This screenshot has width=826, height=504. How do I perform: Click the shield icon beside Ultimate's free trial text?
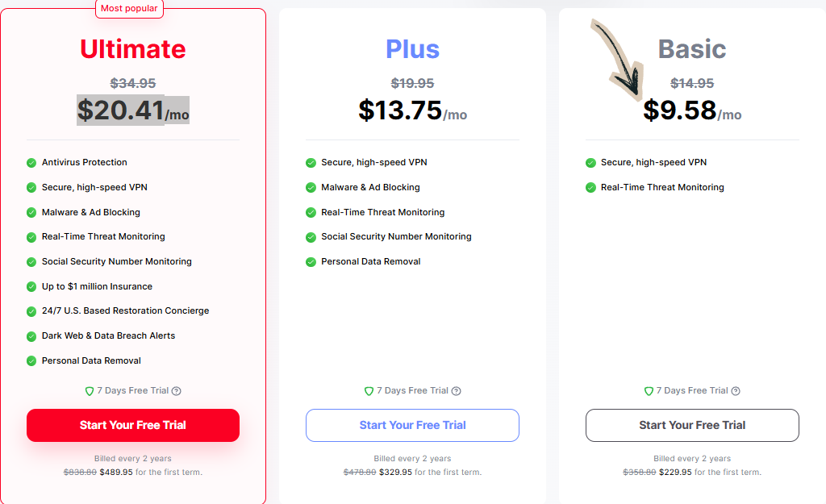(89, 390)
